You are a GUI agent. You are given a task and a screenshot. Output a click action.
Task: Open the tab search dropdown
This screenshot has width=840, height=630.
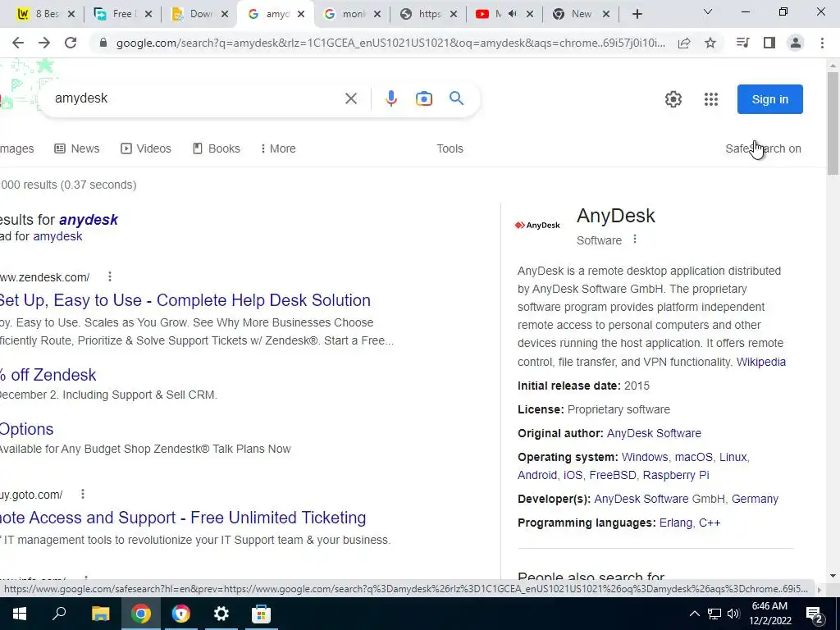click(708, 11)
